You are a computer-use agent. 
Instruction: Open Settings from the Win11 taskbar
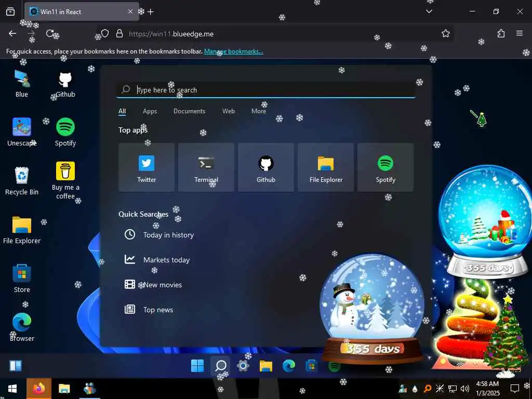(243, 366)
